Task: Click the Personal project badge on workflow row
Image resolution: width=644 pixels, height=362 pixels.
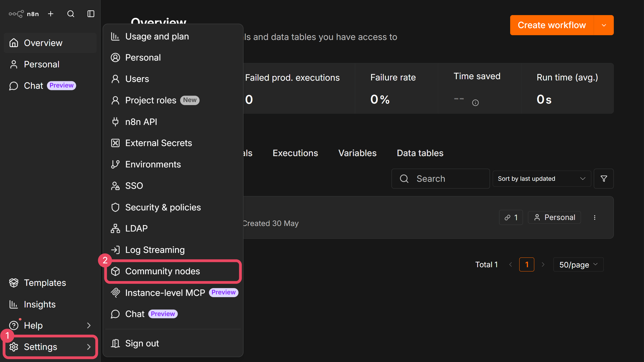Action: tap(554, 217)
